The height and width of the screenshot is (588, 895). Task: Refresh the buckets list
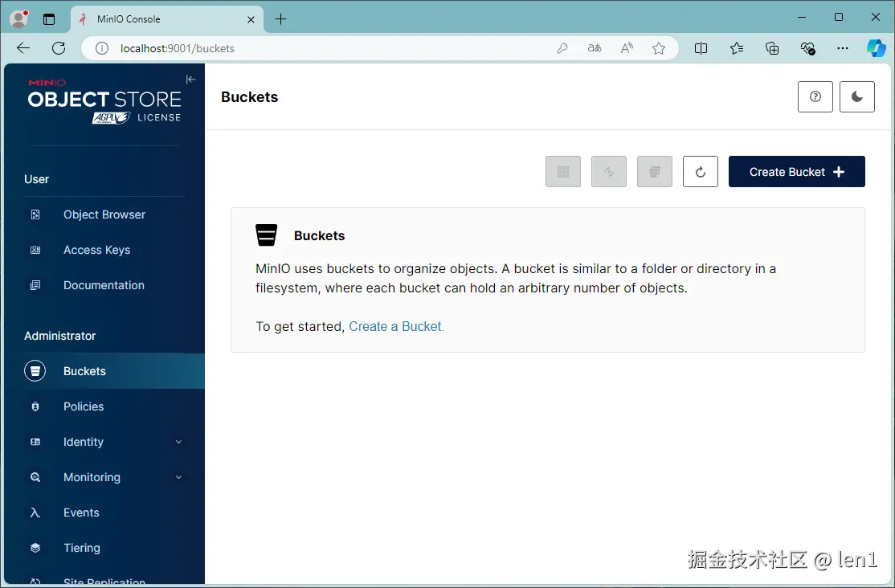[x=701, y=171]
